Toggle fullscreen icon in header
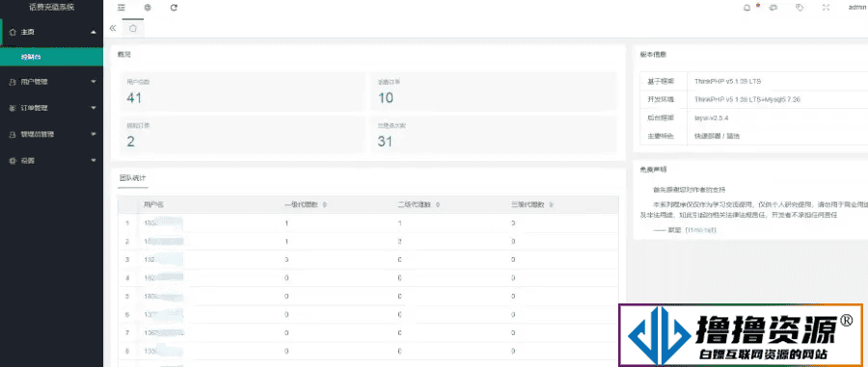 click(x=826, y=7)
